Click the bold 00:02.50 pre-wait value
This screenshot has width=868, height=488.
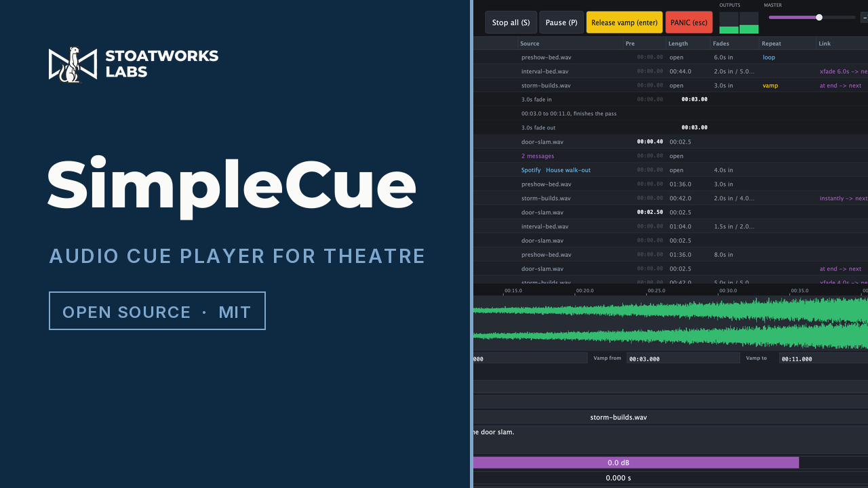pyautogui.click(x=650, y=212)
